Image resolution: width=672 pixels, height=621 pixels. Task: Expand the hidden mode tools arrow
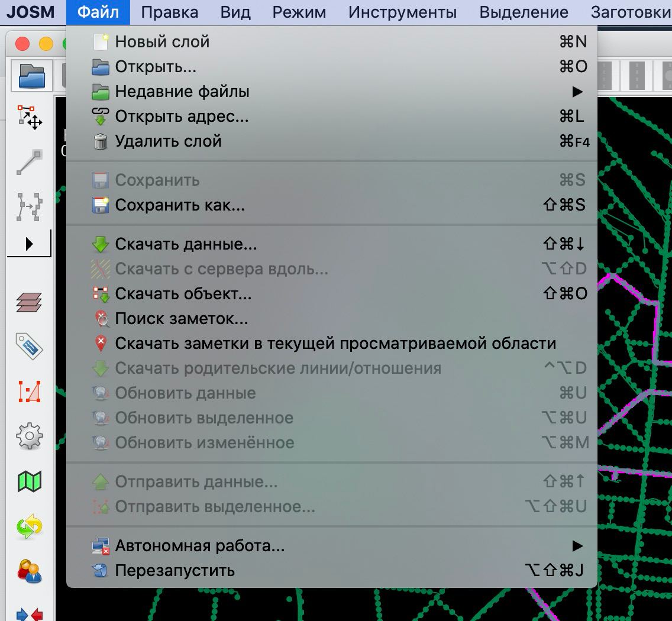point(29,244)
